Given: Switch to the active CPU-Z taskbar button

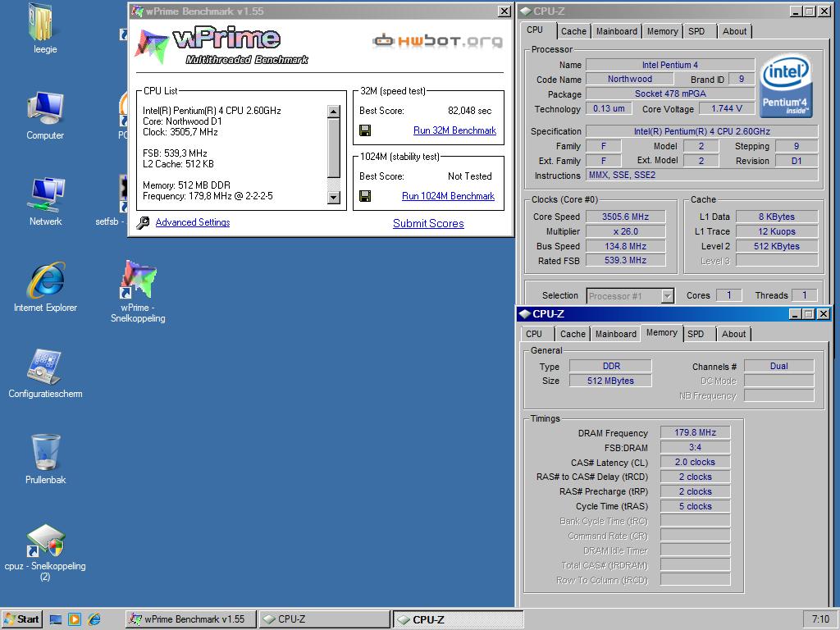Looking at the screenshot, I should 458,619.
